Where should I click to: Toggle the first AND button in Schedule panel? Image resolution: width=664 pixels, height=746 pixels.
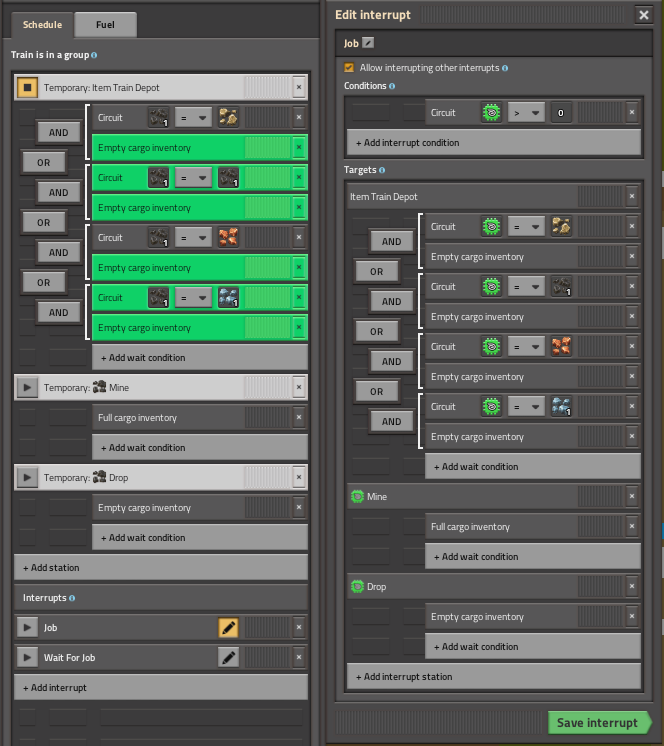[59, 132]
